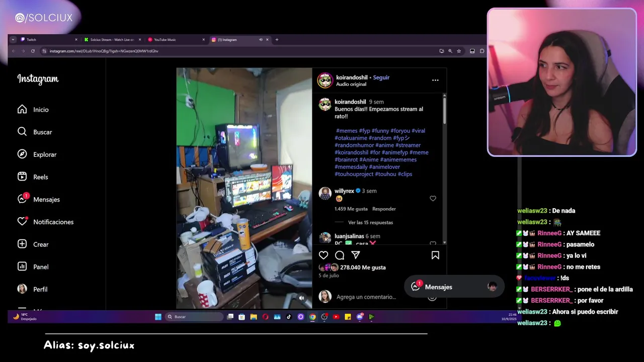Open willyrex profile link
The width and height of the screenshot is (644, 362).
(344, 191)
